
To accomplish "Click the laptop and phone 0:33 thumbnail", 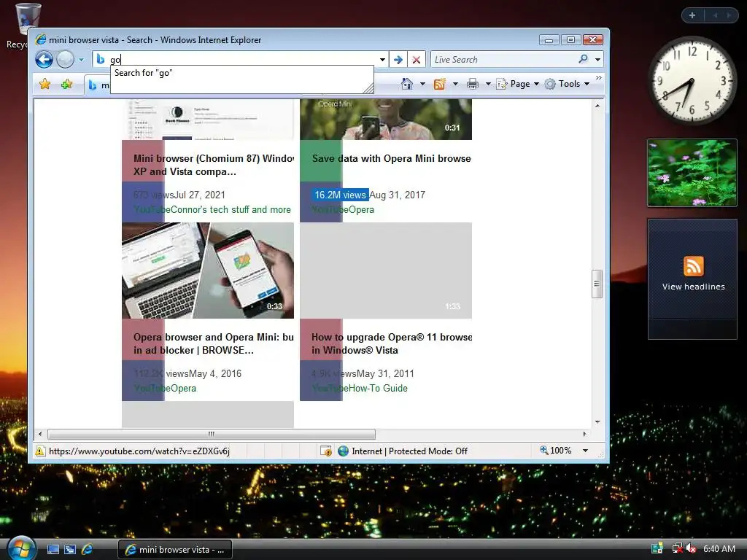I will tap(208, 271).
